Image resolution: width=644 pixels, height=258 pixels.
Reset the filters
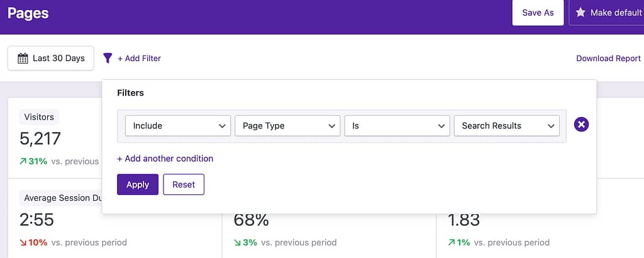184,184
